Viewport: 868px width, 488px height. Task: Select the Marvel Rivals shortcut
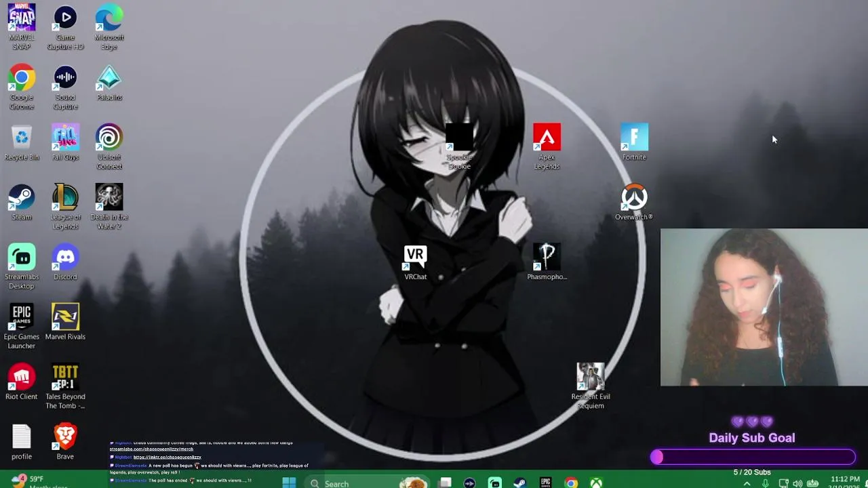coord(65,322)
